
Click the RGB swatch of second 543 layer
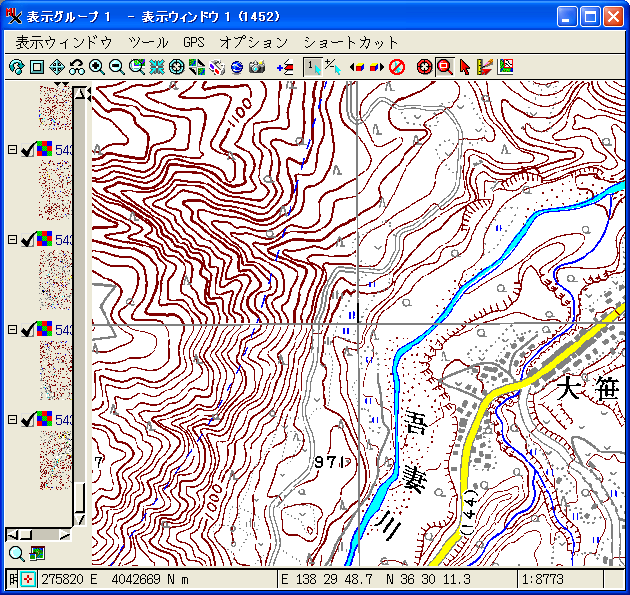click(x=45, y=238)
